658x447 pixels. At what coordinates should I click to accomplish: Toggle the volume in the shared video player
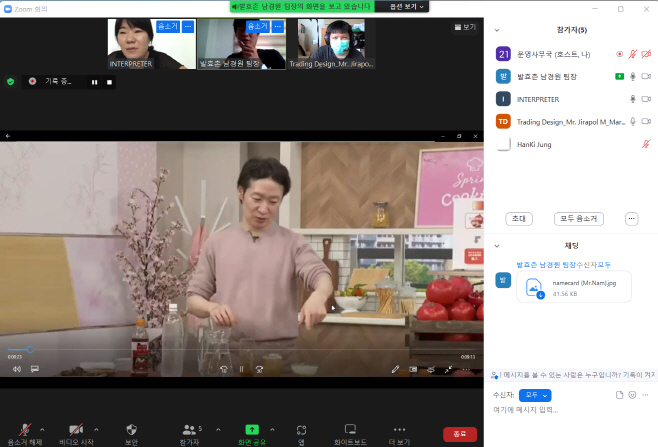point(17,369)
